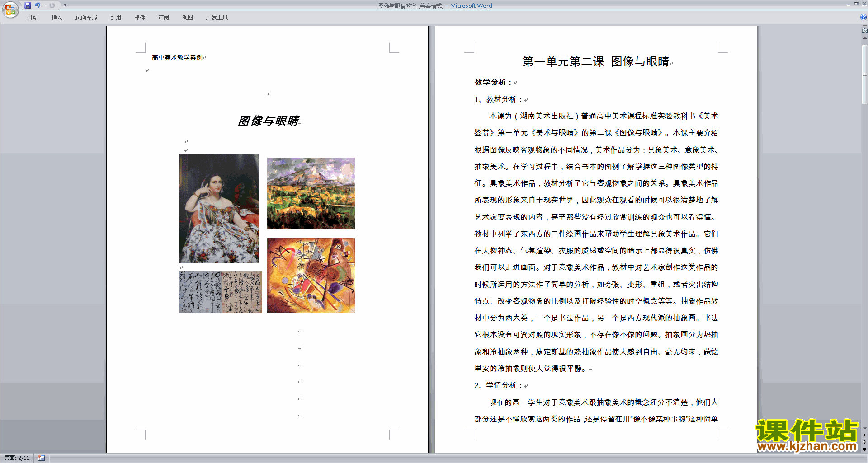Click the line 2、学情分析：
Screen dimensions: 868x463
tap(499, 385)
